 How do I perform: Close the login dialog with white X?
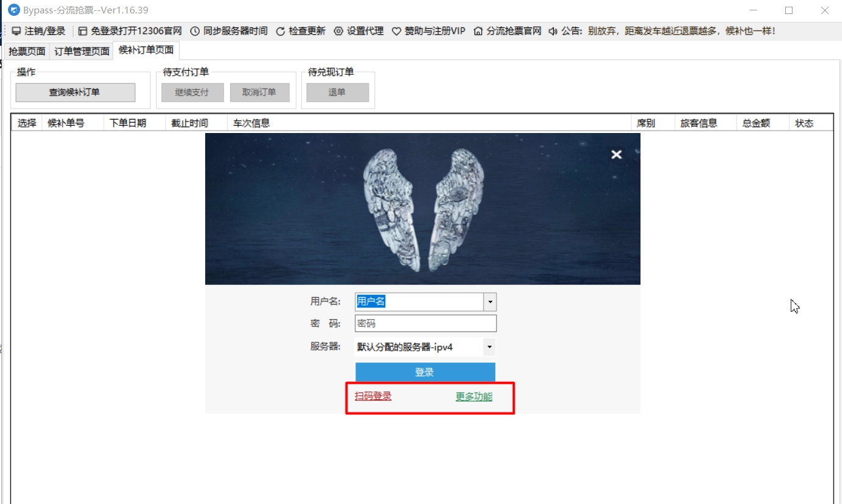click(x=617, y=154)
